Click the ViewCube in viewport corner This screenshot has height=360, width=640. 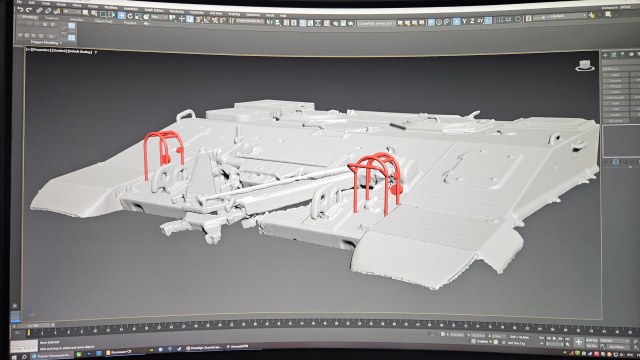(584, 66)
